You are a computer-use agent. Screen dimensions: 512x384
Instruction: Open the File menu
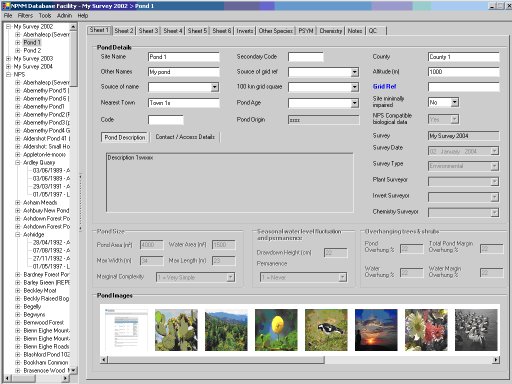[x=8, y=16]
